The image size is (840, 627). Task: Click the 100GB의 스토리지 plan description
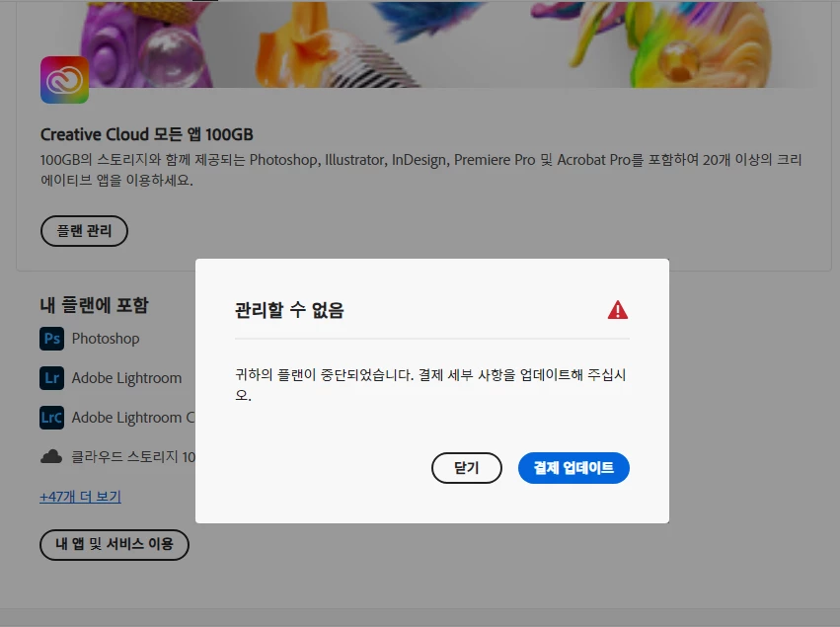click(x=421, y=170)
